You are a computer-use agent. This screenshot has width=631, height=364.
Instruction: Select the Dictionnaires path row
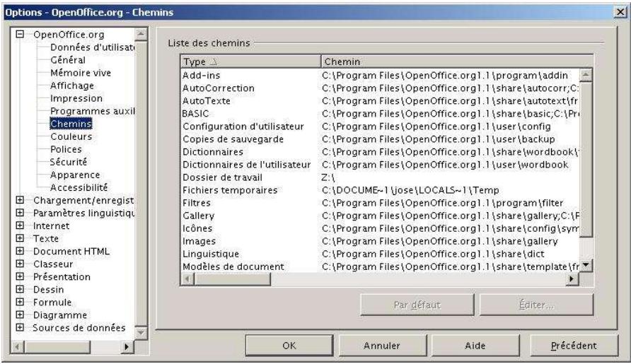pos(381,152)
